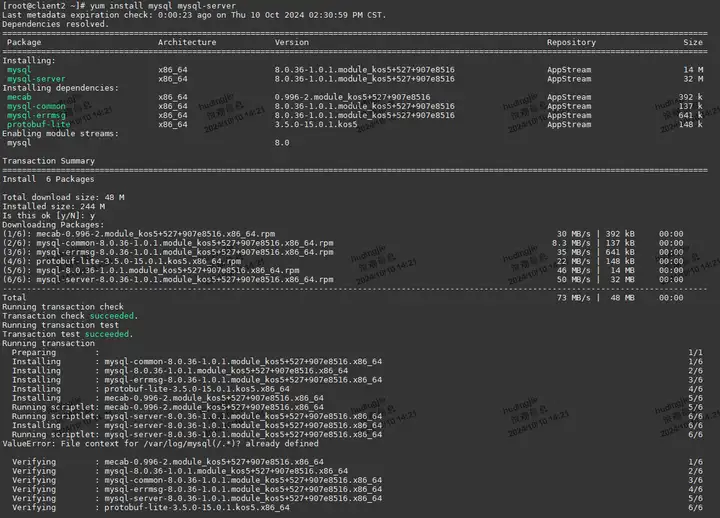Click the '73 MB/s' total speed value

click(x=574, y=298)
